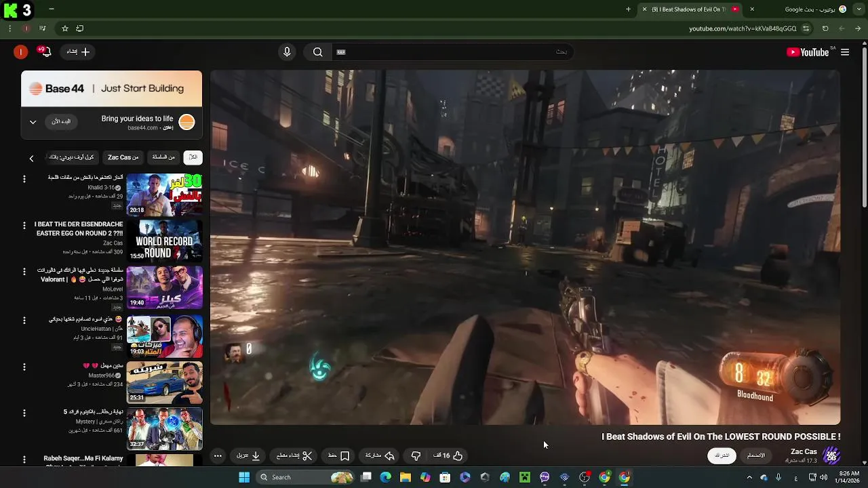Select the All filter chip
The image size is (868, 488).
click(x=193, y=157)
